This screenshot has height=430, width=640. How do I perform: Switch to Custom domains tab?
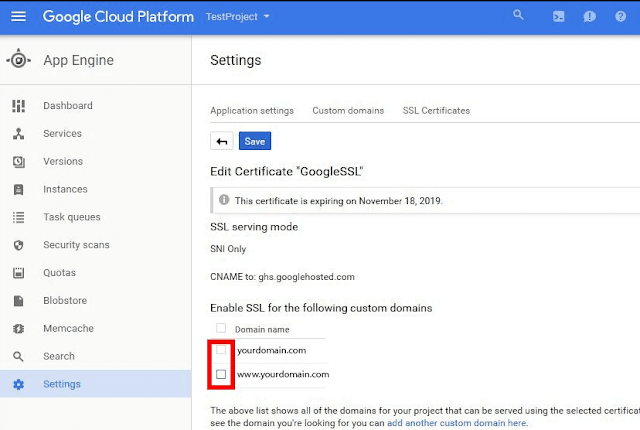pos(348,111)
